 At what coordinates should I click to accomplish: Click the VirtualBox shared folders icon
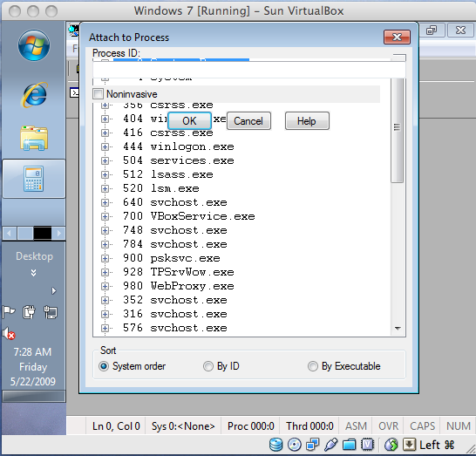[349, 445]
